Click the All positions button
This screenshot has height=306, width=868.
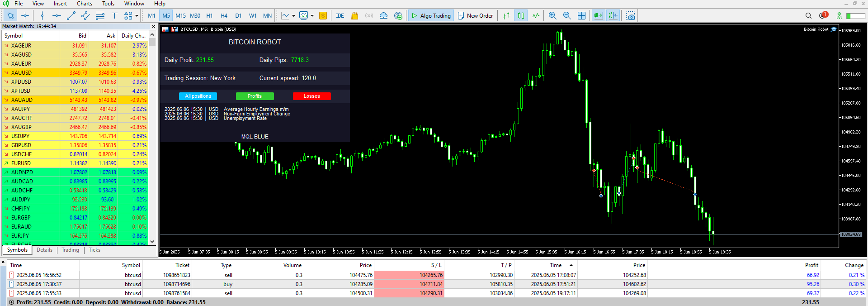tap(198, 96)
